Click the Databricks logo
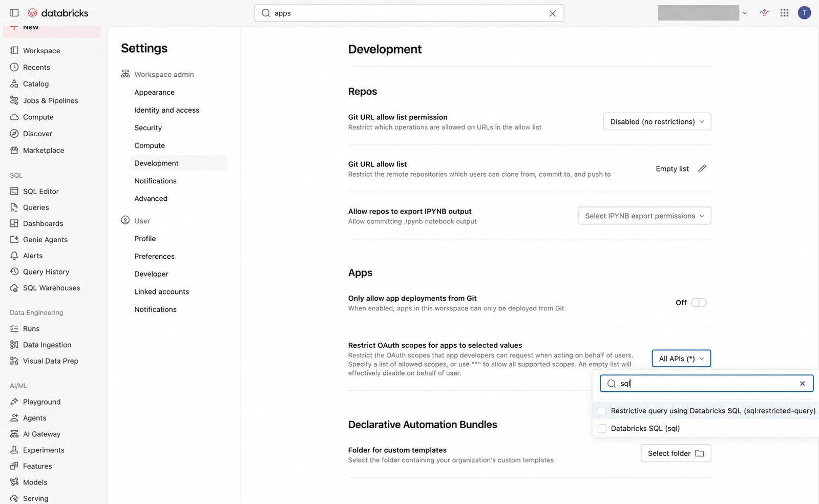 [58, 13]
